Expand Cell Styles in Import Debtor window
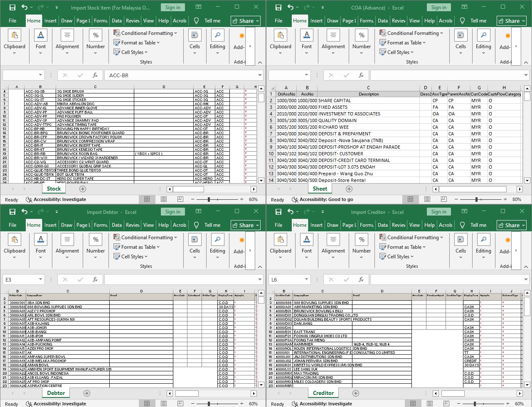Image resolution: width=532 pixels, height=407 pixels. point(131,257)
